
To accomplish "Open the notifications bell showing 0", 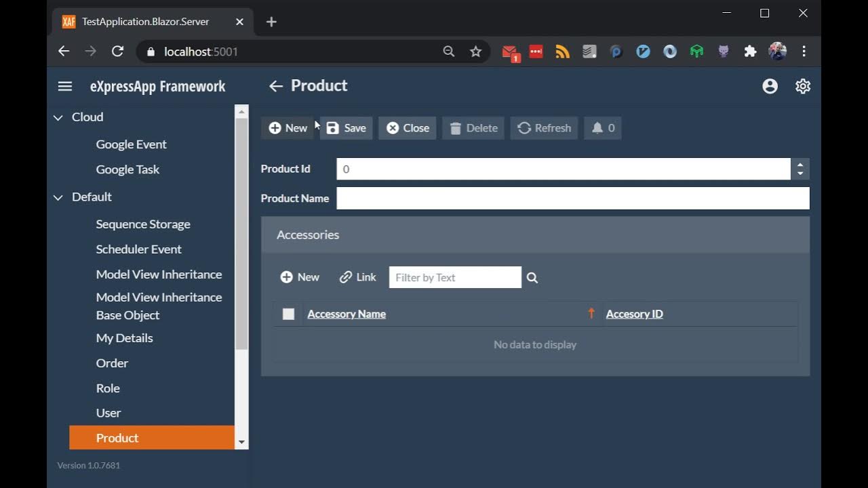I will [603, 128].
